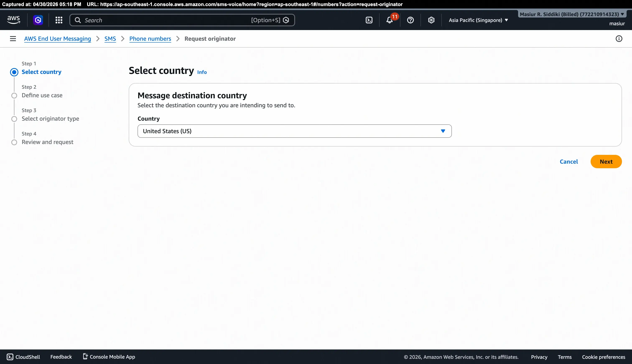Go to Phone numbers breadcrumb
Image resolution: width=632 pixels, height=364 pixels.
tap(150, 39)
